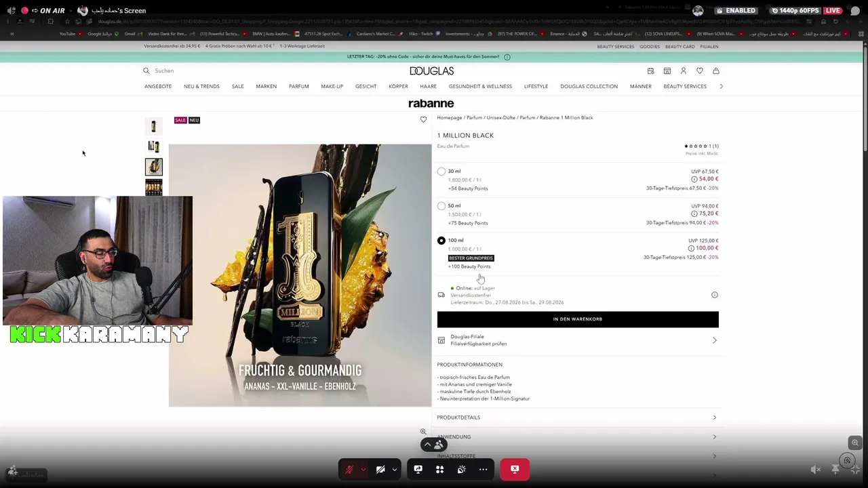Screen dimensions: 868x488
Task: Zoom product image with magnifier icon
Action: (423, 432)
